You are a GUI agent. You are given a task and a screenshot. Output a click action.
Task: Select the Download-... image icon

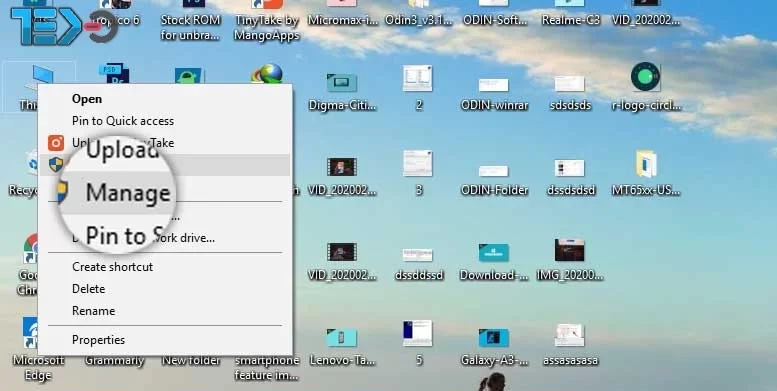[x=494, y=253]
